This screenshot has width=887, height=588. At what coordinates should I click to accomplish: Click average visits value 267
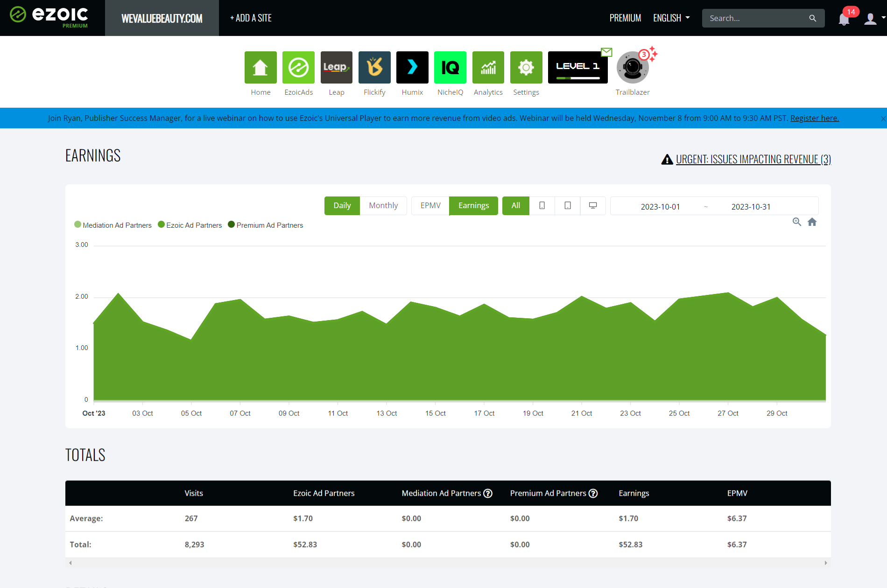[x=191, y=518]
